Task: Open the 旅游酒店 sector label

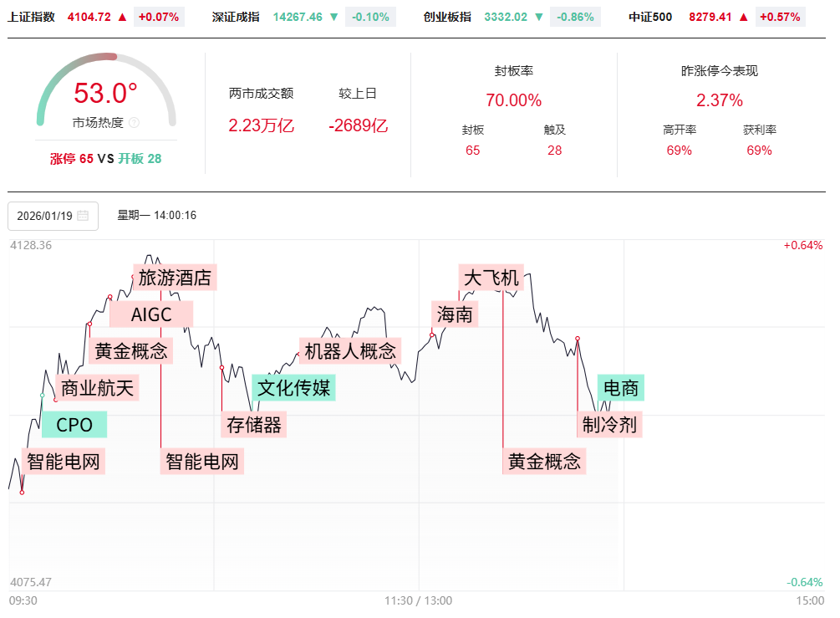Action: pyautogui.click(x=175, y=278)
